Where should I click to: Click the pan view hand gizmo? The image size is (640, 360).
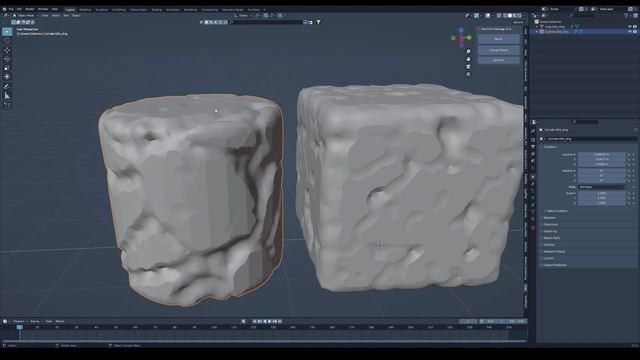[468, 59]
